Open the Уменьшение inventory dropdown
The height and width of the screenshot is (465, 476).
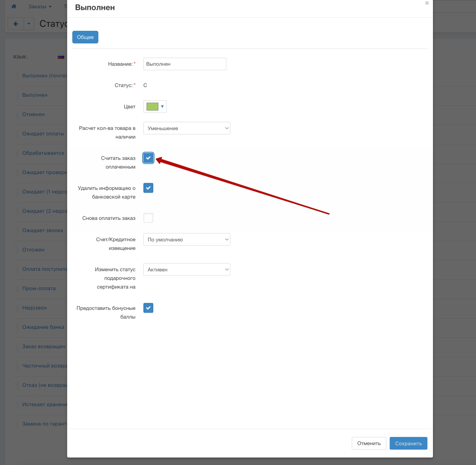[x=186, y=128]
